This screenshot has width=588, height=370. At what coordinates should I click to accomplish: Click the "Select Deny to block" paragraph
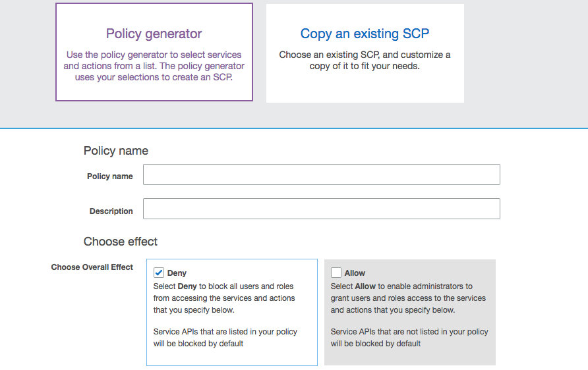pyautogui.click(x=224, y=298)
